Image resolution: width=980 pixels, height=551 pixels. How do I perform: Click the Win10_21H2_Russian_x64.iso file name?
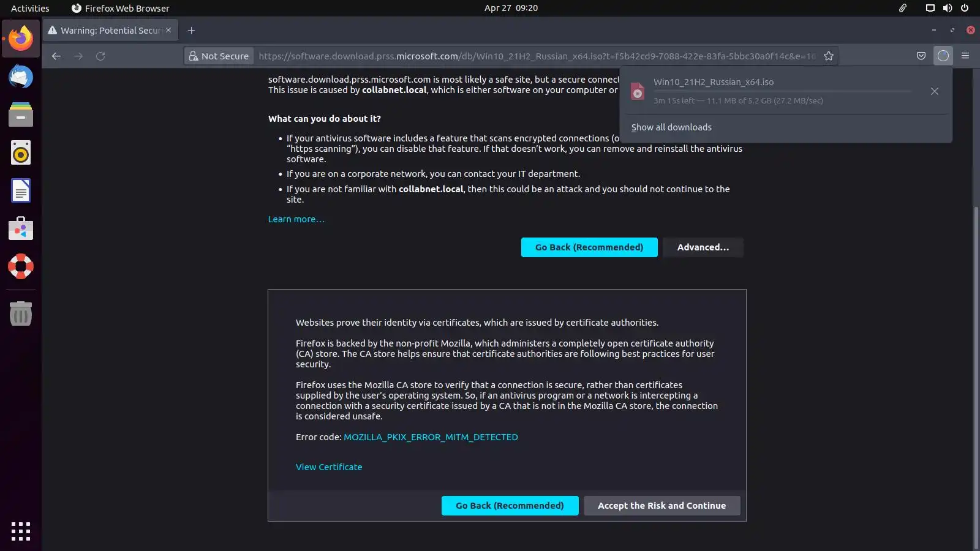[x=714, y=82]
